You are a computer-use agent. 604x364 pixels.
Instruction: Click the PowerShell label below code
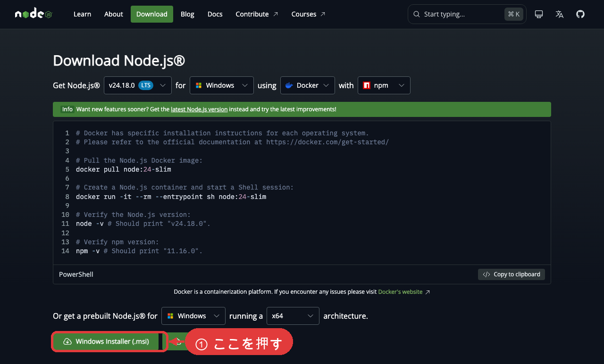click(x=76, y=274)
